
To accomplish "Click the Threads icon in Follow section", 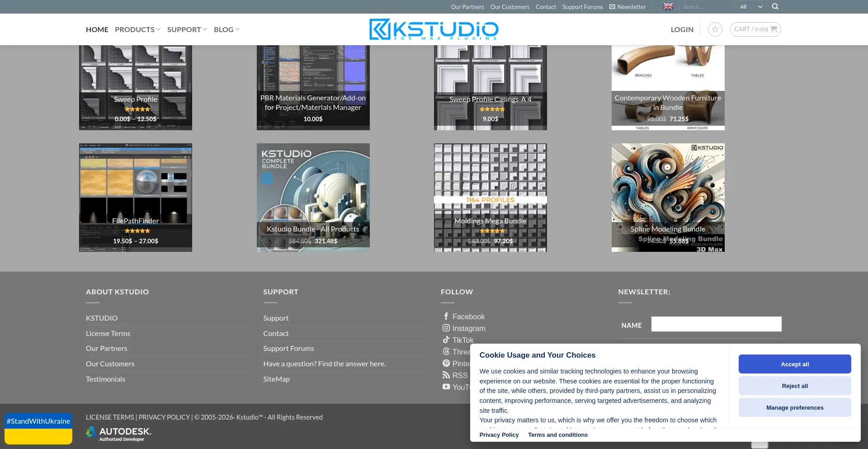I will 446,352.
